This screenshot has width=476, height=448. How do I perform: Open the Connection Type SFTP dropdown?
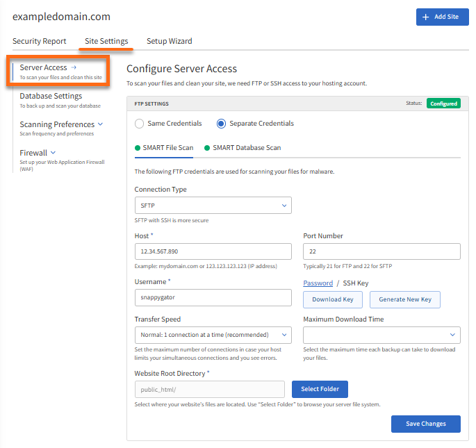point(213,206)
